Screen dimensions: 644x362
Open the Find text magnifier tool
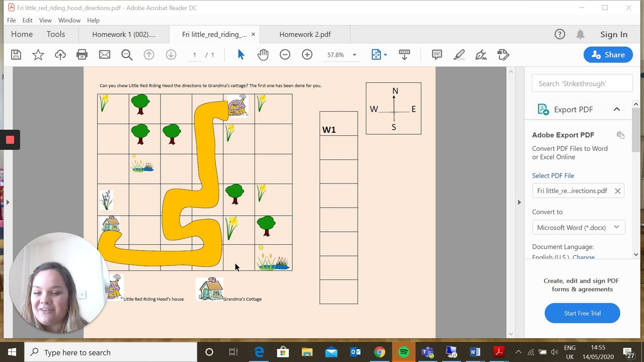[x=127, y=55]
